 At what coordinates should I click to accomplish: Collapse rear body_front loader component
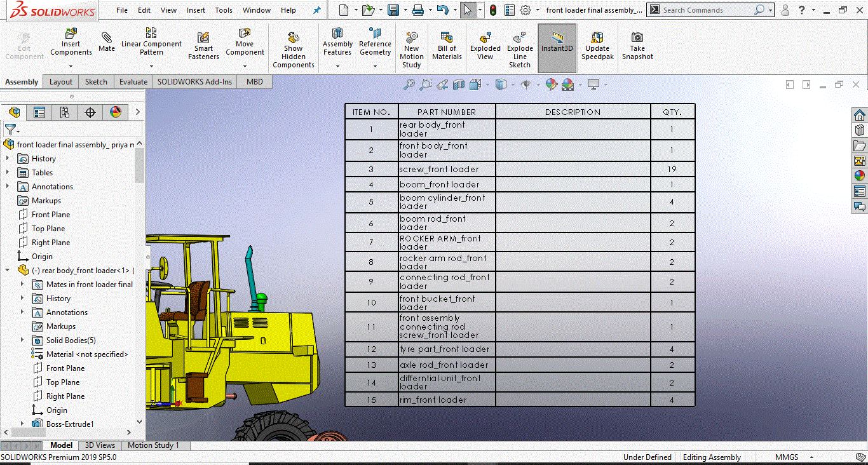(8, 271)
